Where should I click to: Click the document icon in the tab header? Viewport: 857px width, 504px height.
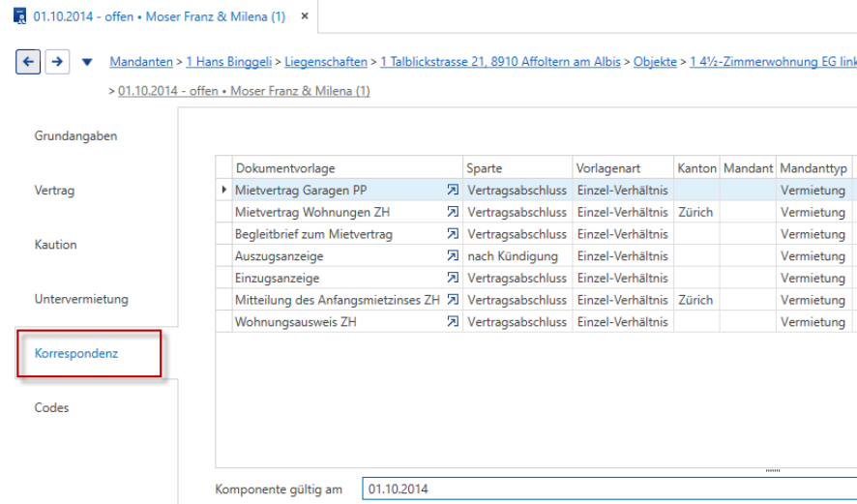19,15
